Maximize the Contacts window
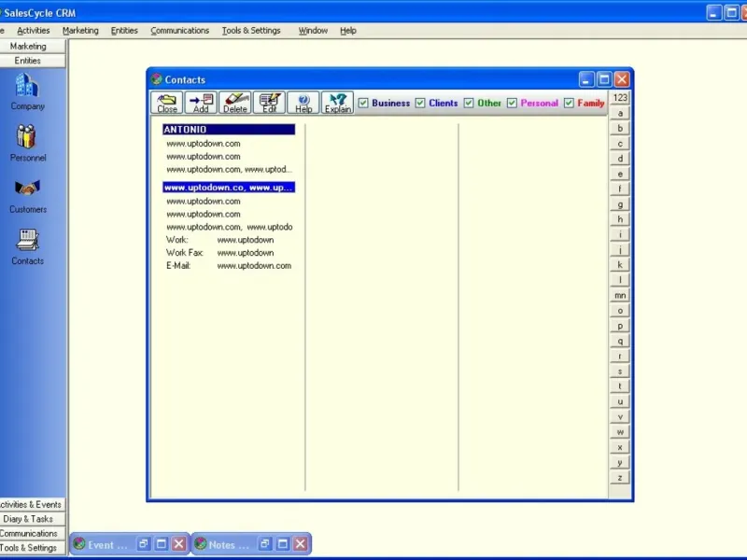This screenshot has width=747, height=560. click(604, 79)
